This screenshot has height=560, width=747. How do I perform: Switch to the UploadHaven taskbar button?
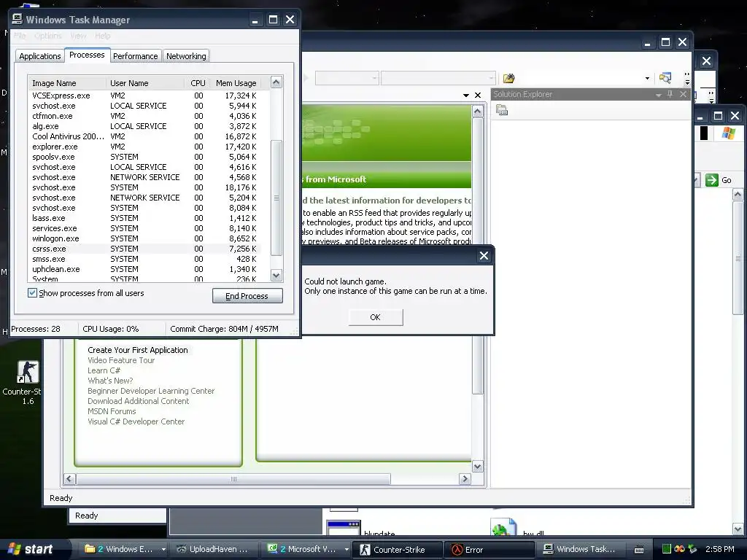(212, 549)
